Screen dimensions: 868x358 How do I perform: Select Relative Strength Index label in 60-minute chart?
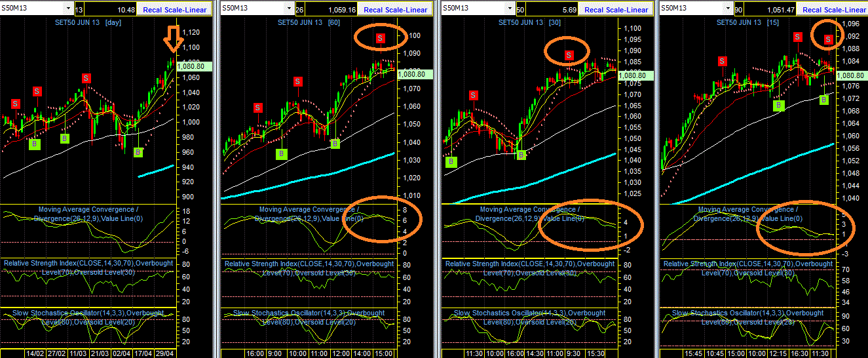click(309, 268)
